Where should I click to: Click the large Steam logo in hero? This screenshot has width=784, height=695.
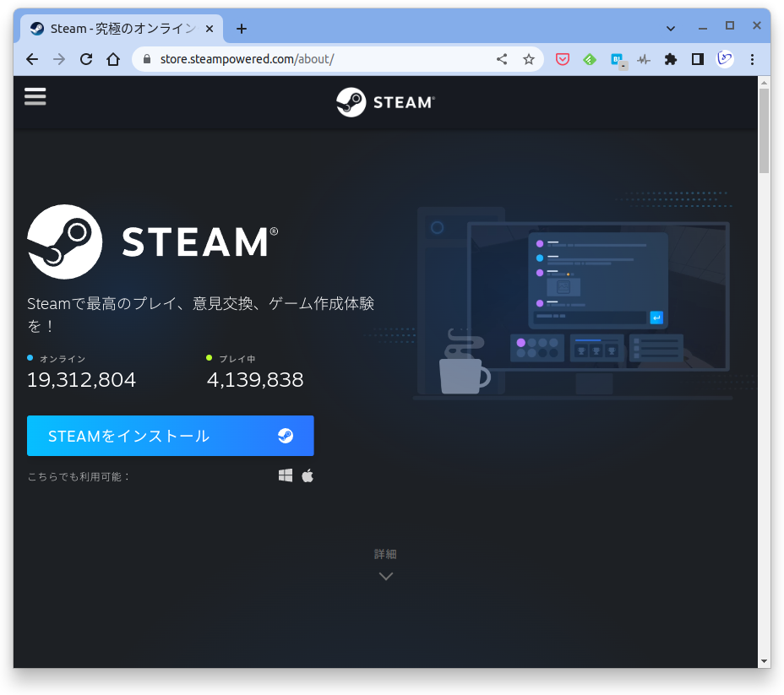coord(152,242)
